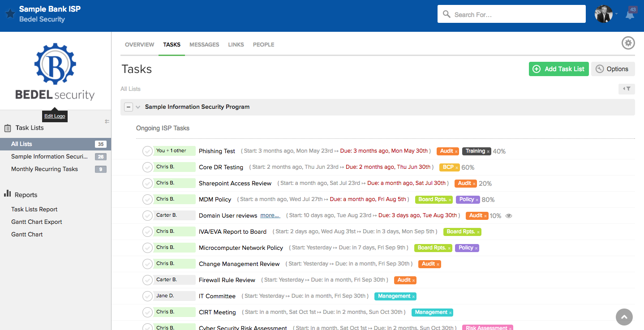Viewport: 644px width, 330px height.
Task: Click the plus icon on Add Task List
Action: point(537,69)
